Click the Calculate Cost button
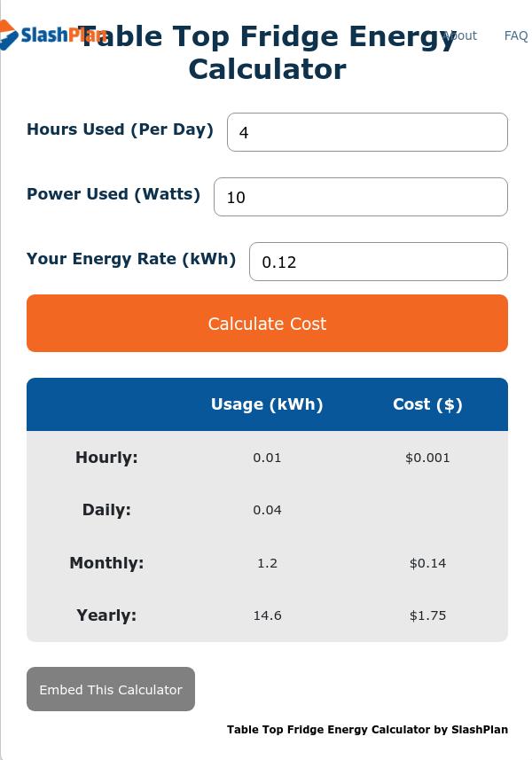Image resolution: width=532 pixels, height=760 pixels. click(x=267, y=324)
